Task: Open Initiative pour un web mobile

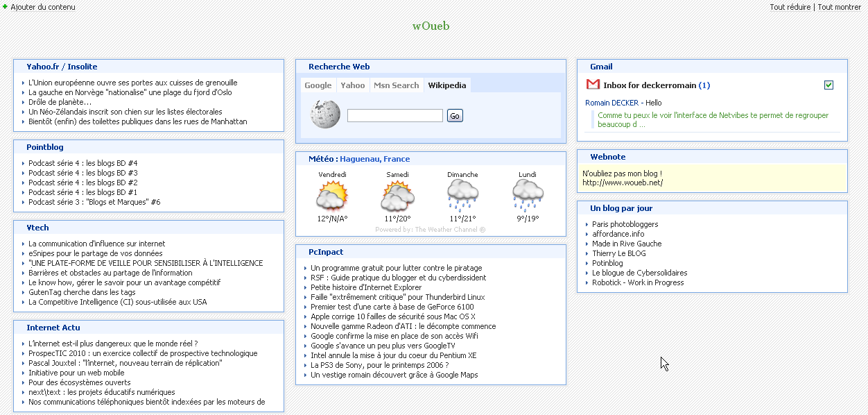Action: (x=76, y=373)
